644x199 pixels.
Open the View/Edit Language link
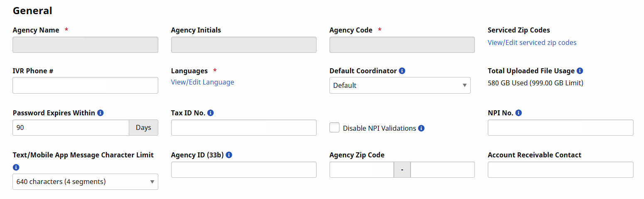coord(202,82)
